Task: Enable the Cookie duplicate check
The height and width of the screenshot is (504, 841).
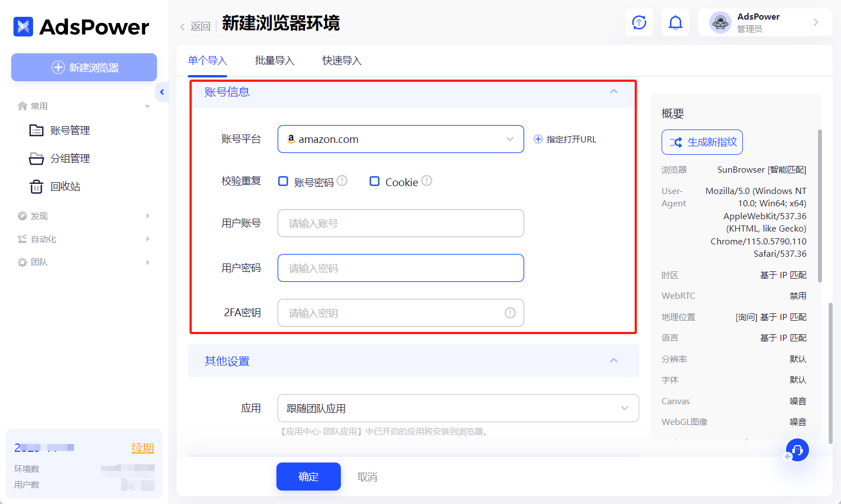Action: point(375,181)
